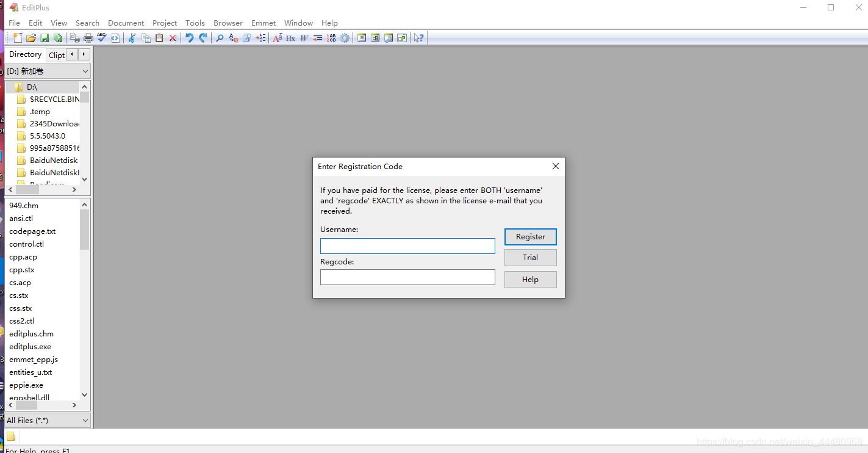Open the Document menu
Image resolution: width=868 pixels, height=453 pixels.
[126, 23]
